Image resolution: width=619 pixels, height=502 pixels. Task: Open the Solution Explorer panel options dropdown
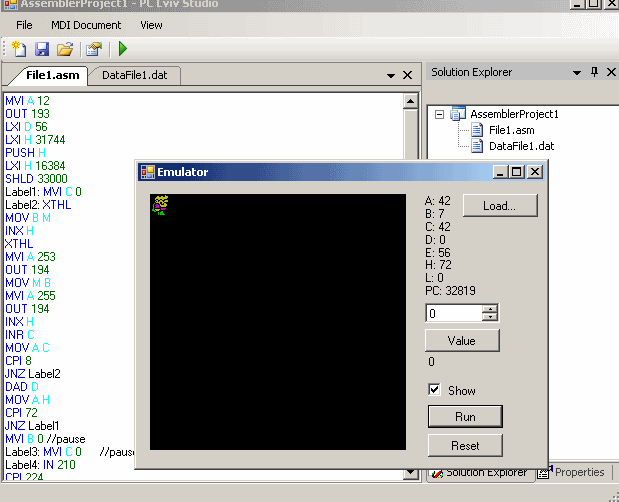(x=576, y=73)
